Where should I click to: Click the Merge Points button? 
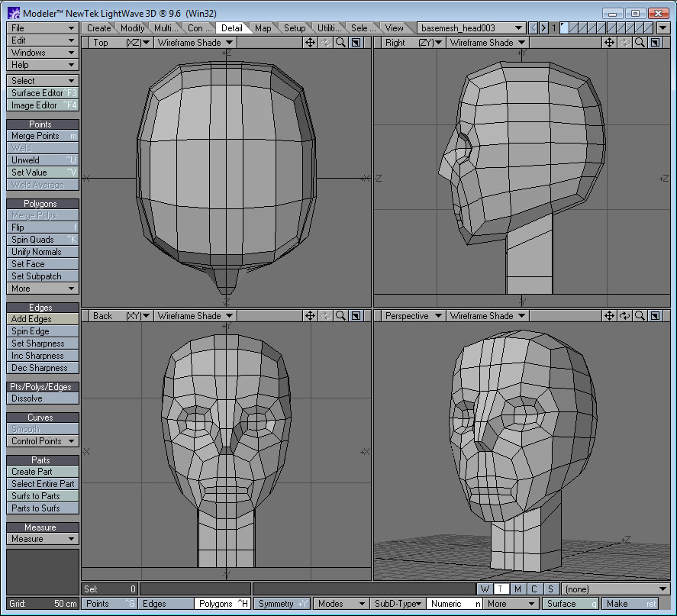[43, 136]
